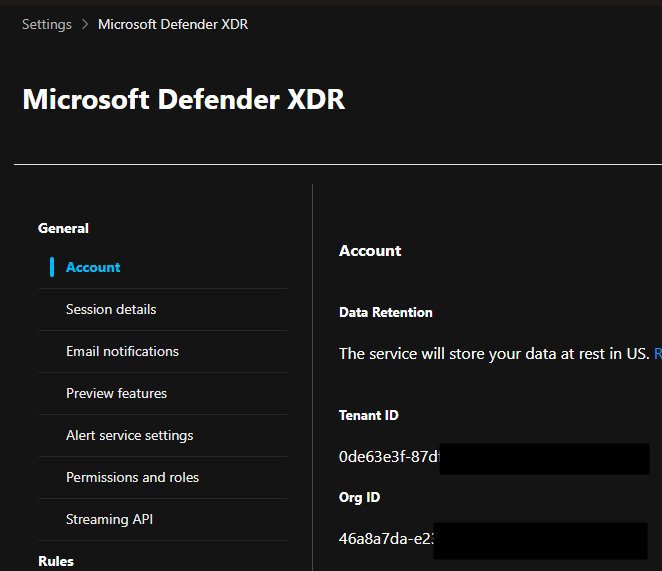This screenshot has width=662, height=571.
Task: Open Preview features settings
Action: pyautogui.click(x=117, y=393)
